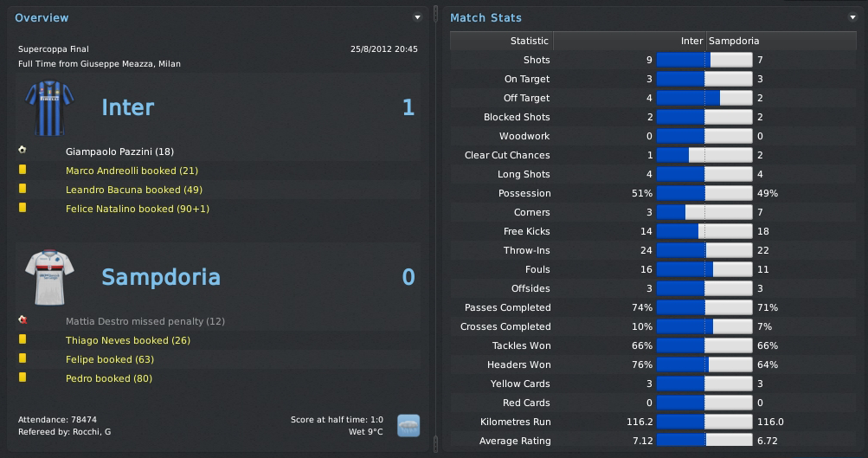Select Giampaolo Pazzini goal event

120,152
